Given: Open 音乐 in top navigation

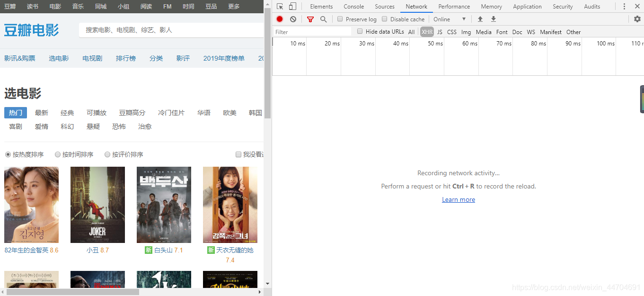Looking at the screenshot, I should (x=78, y=6).
